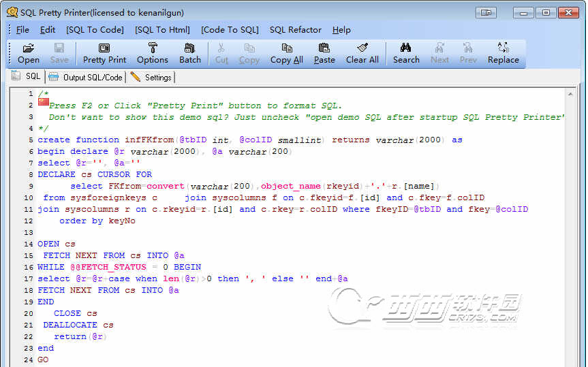Click the application logo in title bar
Viewport: 588px width, 367px height.
(12, 12)
